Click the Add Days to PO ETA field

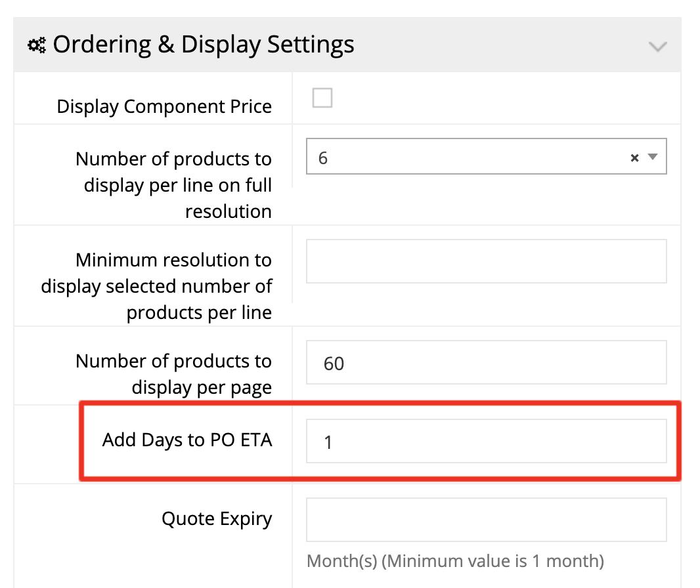(x=486, y=442)
